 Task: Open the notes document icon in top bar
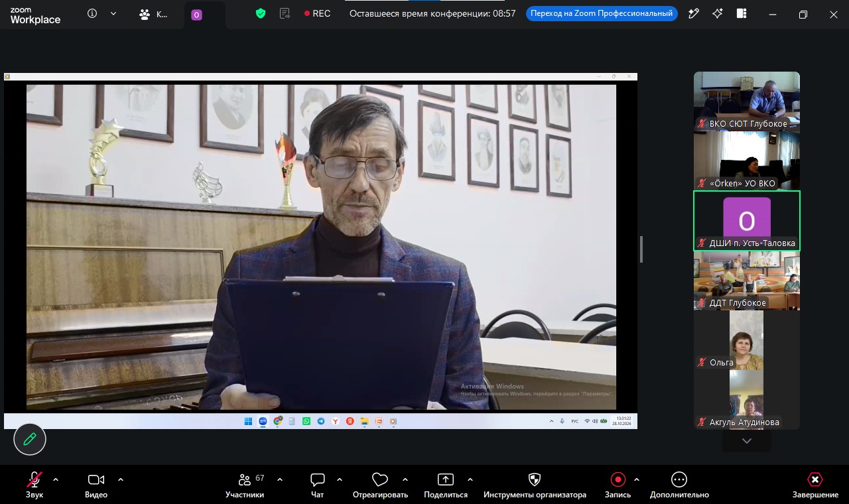(x=285, y=13)
